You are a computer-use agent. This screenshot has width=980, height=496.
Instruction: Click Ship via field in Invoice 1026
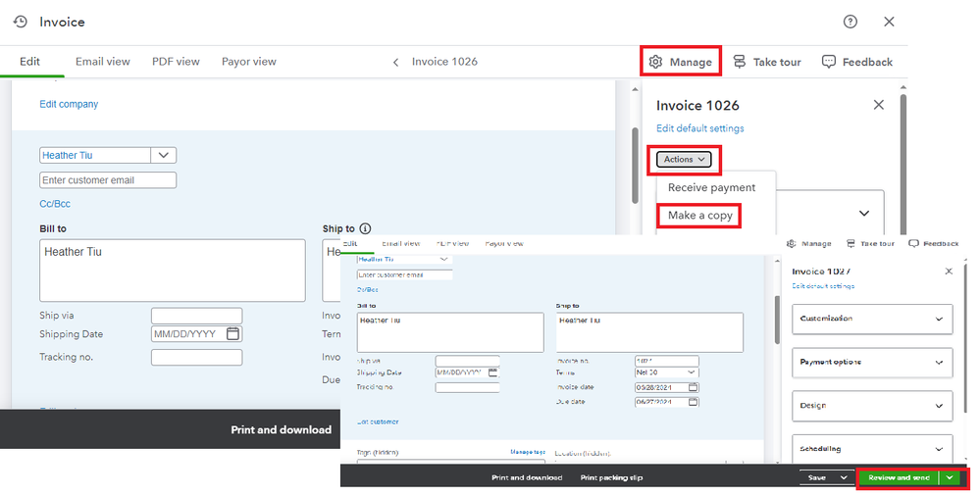click(196, 316)
